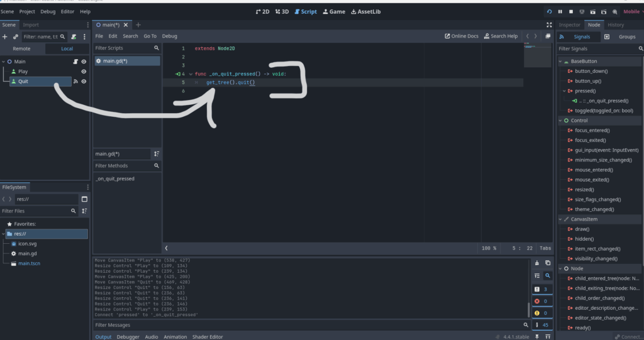644x340 pixels.
Task: Open the script attached to Main node
Action: 74,62
